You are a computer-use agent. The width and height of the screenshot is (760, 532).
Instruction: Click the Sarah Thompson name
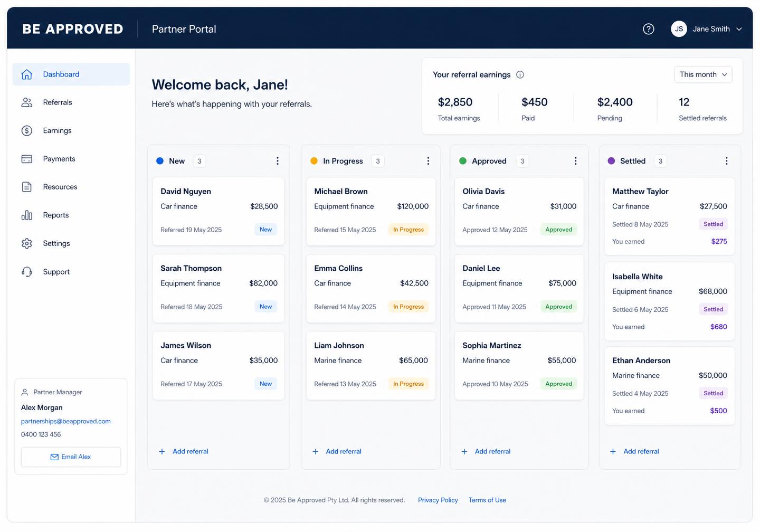coord(191,269)
